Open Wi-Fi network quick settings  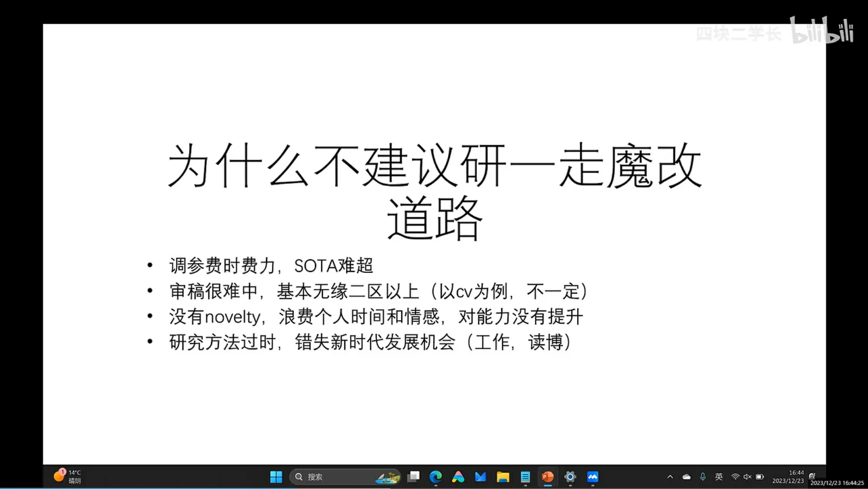(735, 477)
